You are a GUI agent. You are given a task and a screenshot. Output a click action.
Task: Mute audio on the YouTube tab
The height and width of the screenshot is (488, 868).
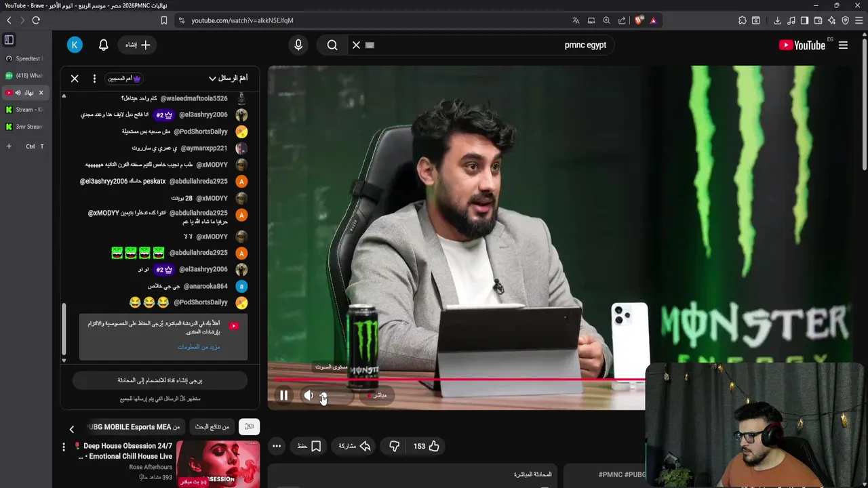coord(18,93)
